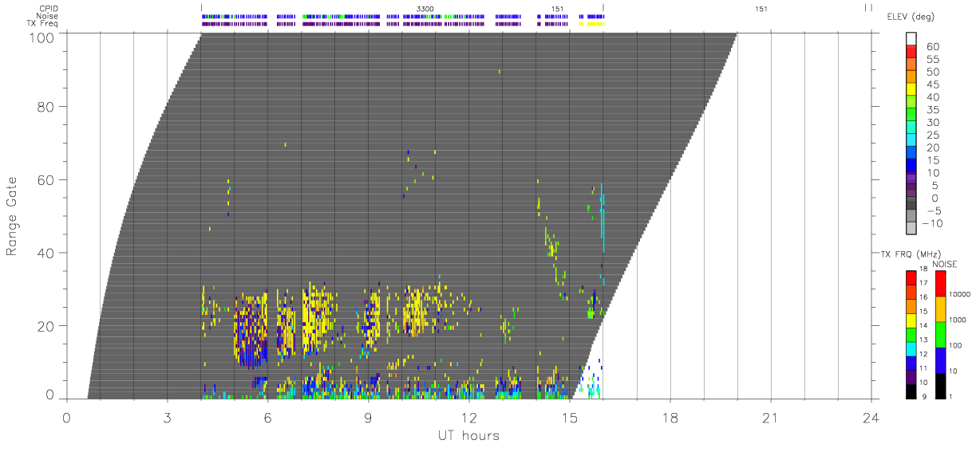Click the x-axis tick label '9'
This screenshot has width=980, height=452.
point(368,417)
